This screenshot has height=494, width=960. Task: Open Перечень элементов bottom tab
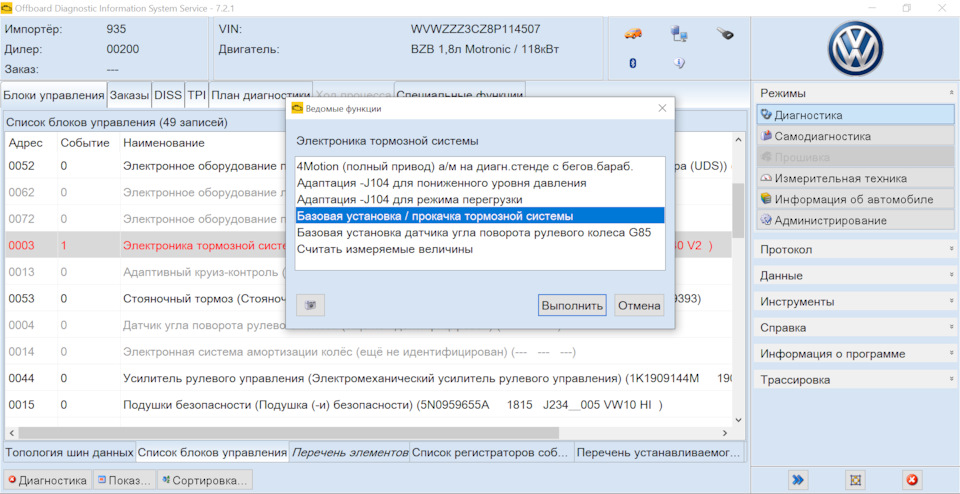pyautogui.click(x=350, y=452)
